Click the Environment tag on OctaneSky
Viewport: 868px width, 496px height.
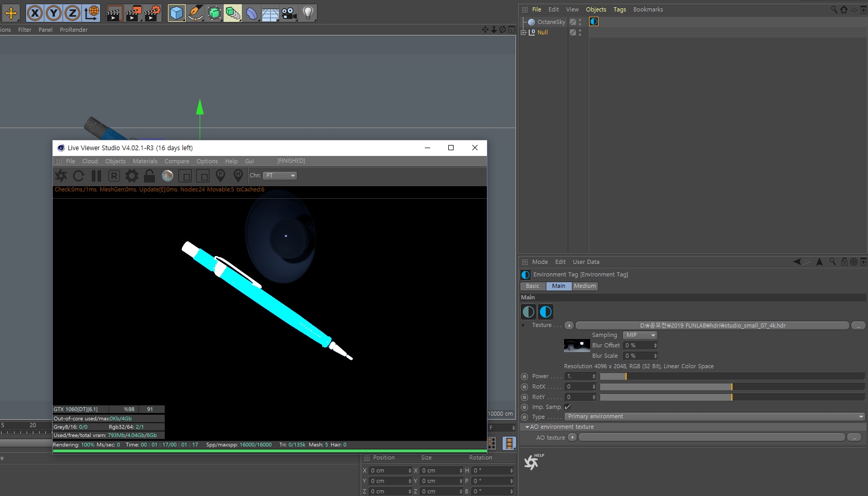pyautogui.click(x=594, y=21)
